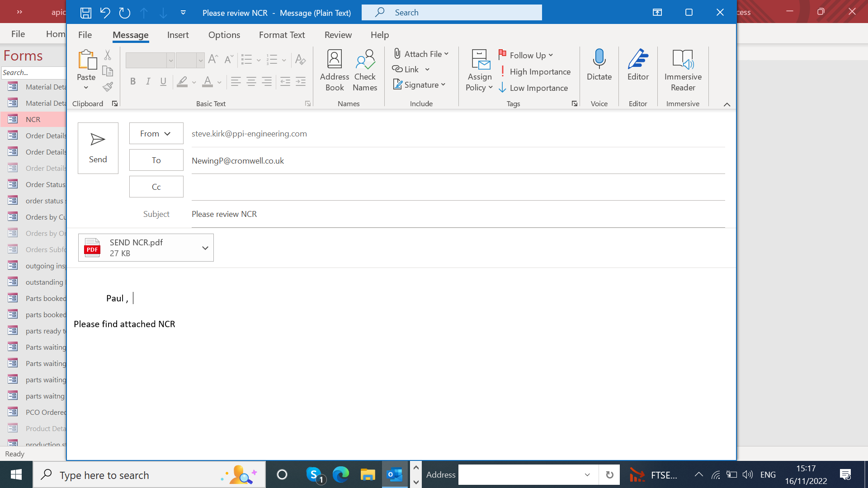Launch Immersive Reader
The height and width of the screenshot is (488, 868).
pos(683,70)
